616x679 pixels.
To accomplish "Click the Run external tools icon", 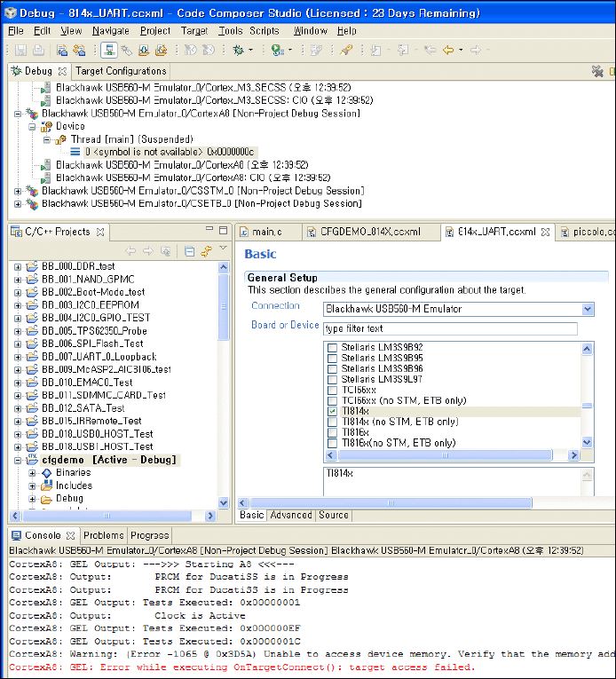I will [277, 51].
